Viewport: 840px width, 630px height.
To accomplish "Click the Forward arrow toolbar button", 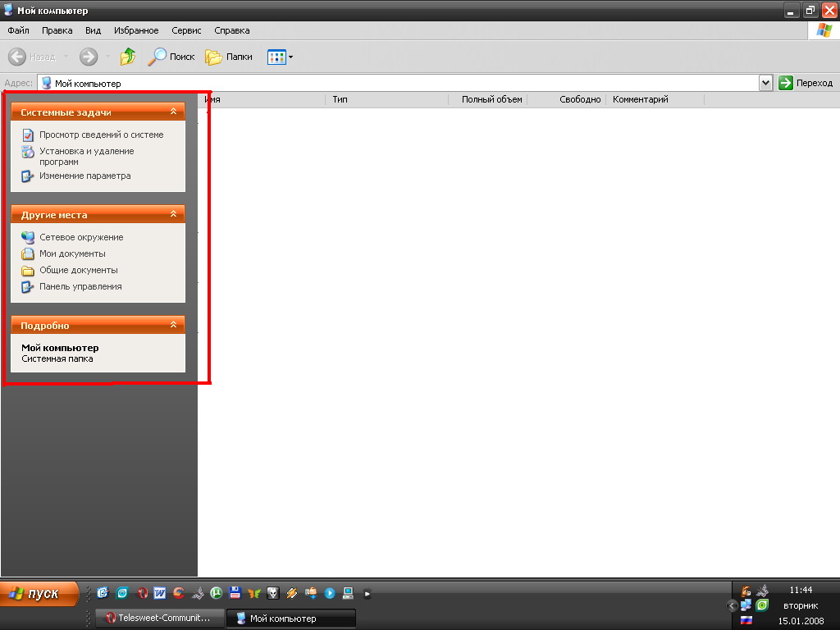I will click(x=89, y=57).
